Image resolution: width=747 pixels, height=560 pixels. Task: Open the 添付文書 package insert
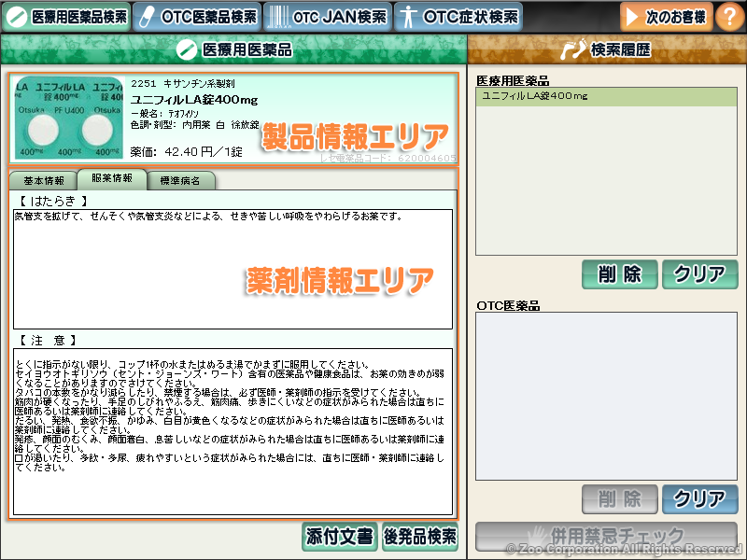340,536
